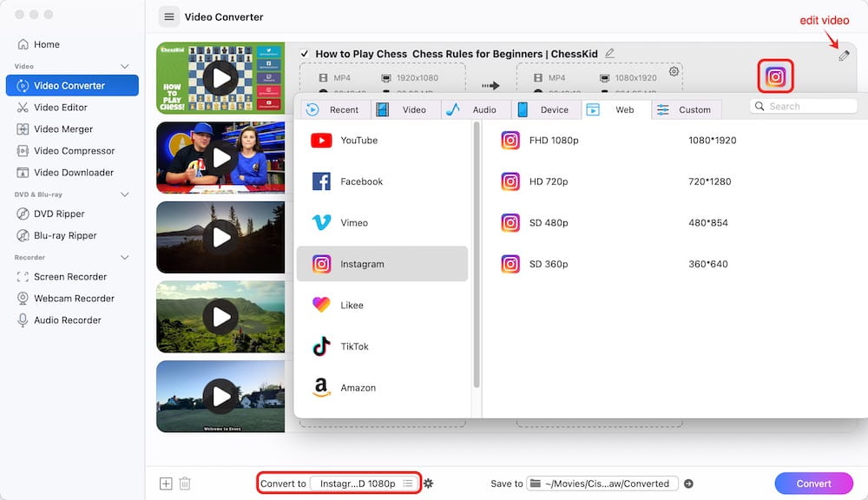
Task: Click the 360*640 resolution text
Action: 708,264
